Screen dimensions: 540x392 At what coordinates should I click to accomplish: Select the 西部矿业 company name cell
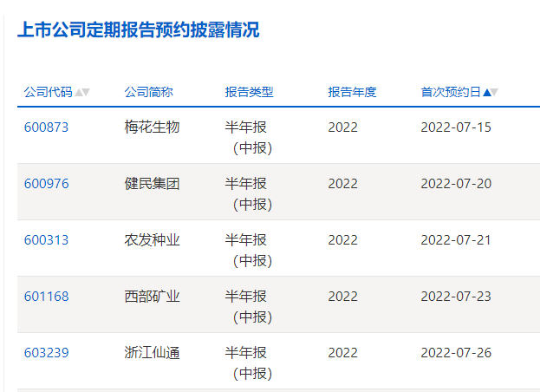click(x=152, y=297)
